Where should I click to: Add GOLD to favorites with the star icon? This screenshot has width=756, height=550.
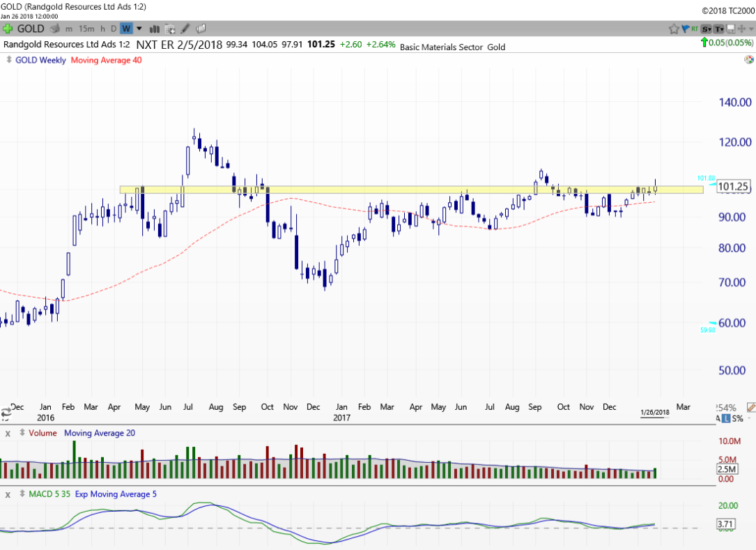click(x=674, y=29)
